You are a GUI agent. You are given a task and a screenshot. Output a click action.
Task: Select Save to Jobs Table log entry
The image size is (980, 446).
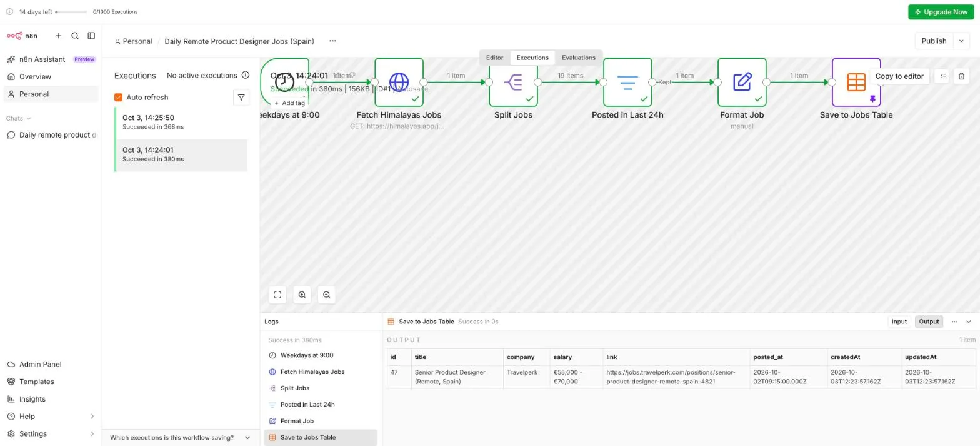(321, 437)
